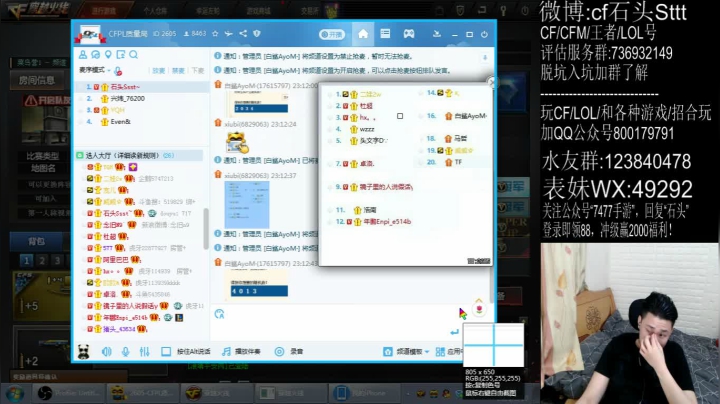Open the channel list view icon
The height and width of the screenshot is (404, 720).
click(x=385, y=34)
